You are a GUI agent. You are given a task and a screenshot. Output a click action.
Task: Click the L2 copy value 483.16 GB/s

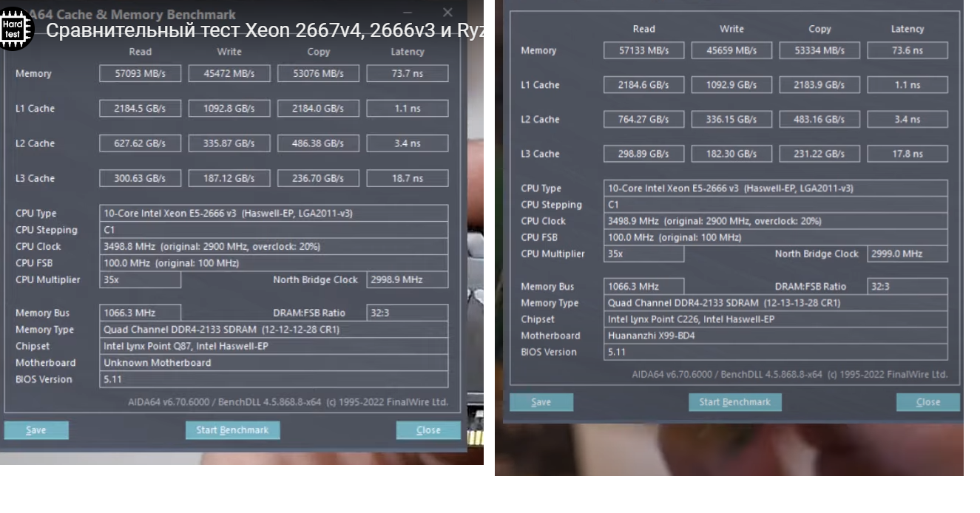pyautogui.click(x=820, y=119)
